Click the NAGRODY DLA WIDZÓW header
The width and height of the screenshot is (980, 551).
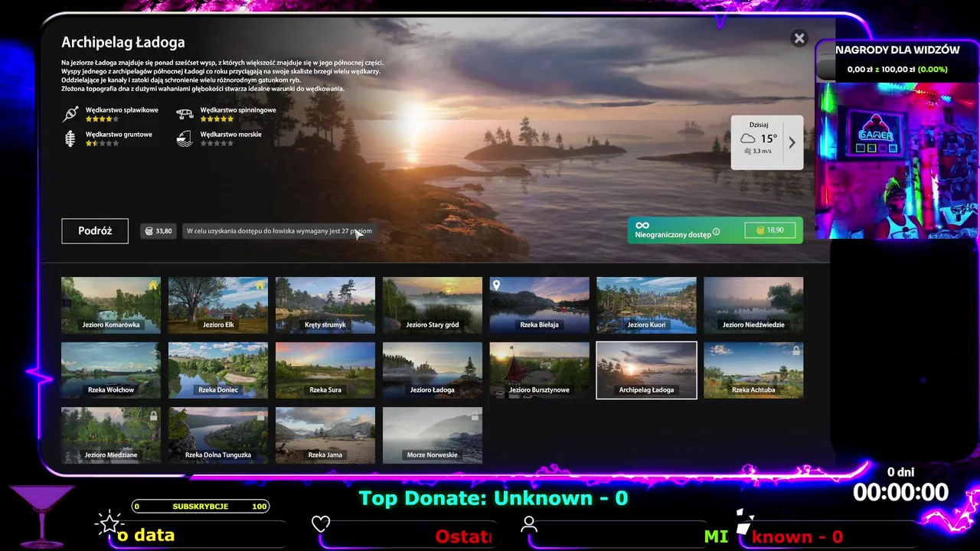click(897, 50)
